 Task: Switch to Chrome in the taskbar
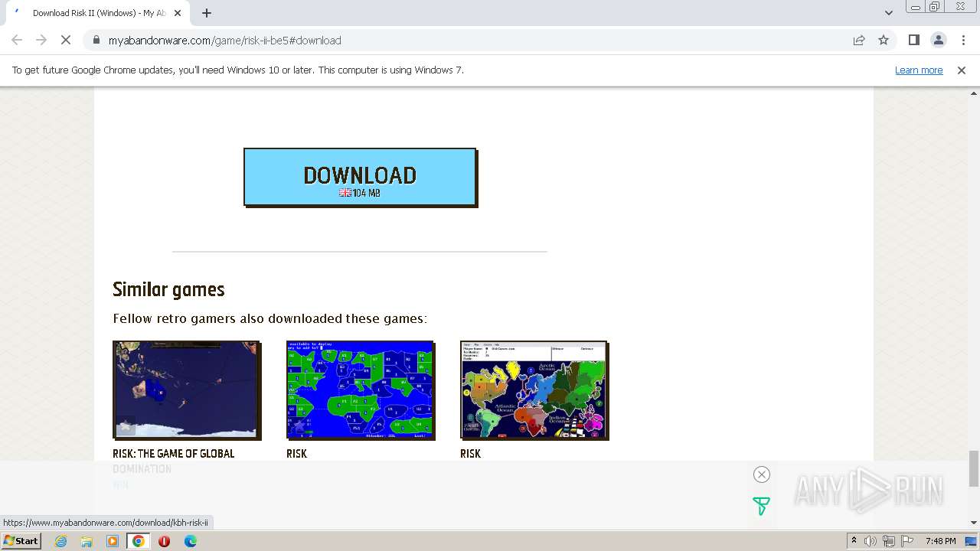pos(139,541)
